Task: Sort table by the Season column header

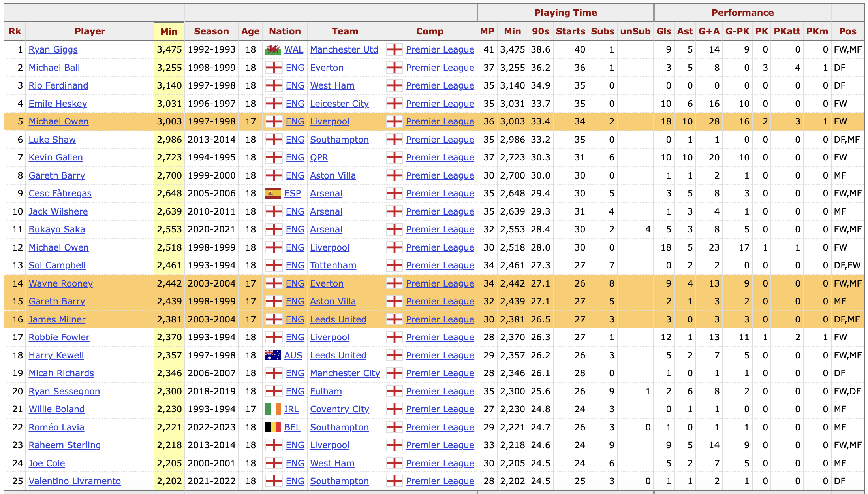Action: pos(211,32)
